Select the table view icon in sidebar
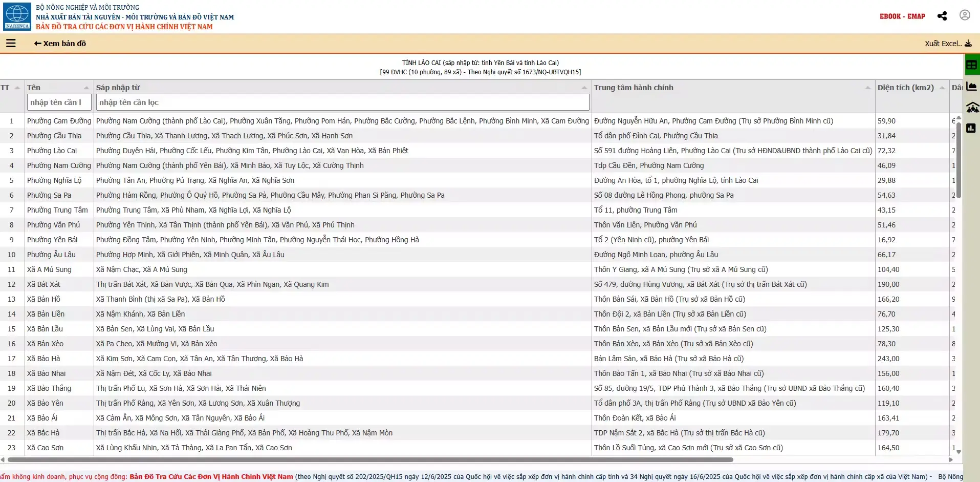 pyautogui.click(x=972, y=65)
